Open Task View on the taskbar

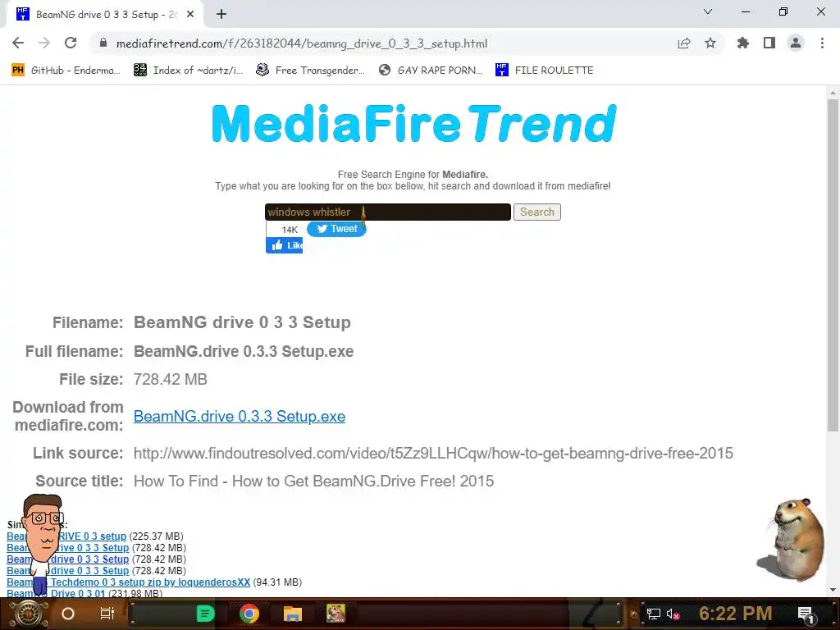click(107, 614)
